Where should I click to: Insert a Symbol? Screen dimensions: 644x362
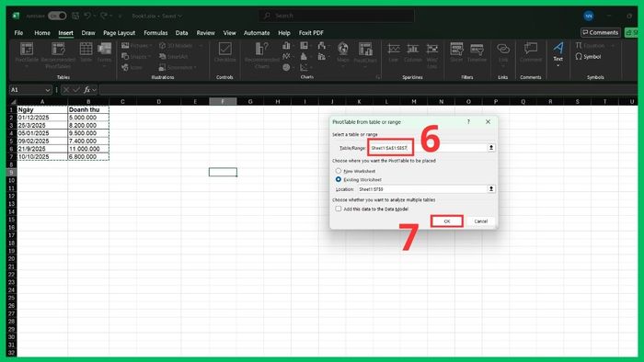pos(589,57)
